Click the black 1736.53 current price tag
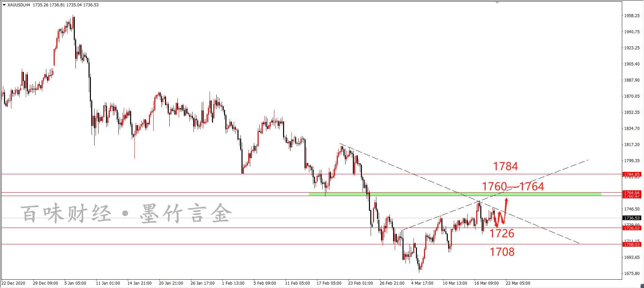Screen dimensions: 644x288 (632, 218)
